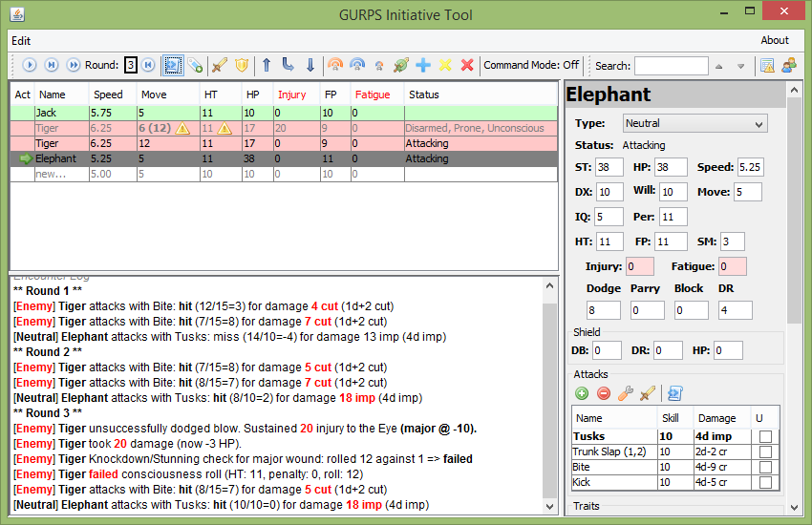Image resolution: width=812 pixels, height=525 pixels.
Task: Click the pink Injury input field
Action: (639, 266)
